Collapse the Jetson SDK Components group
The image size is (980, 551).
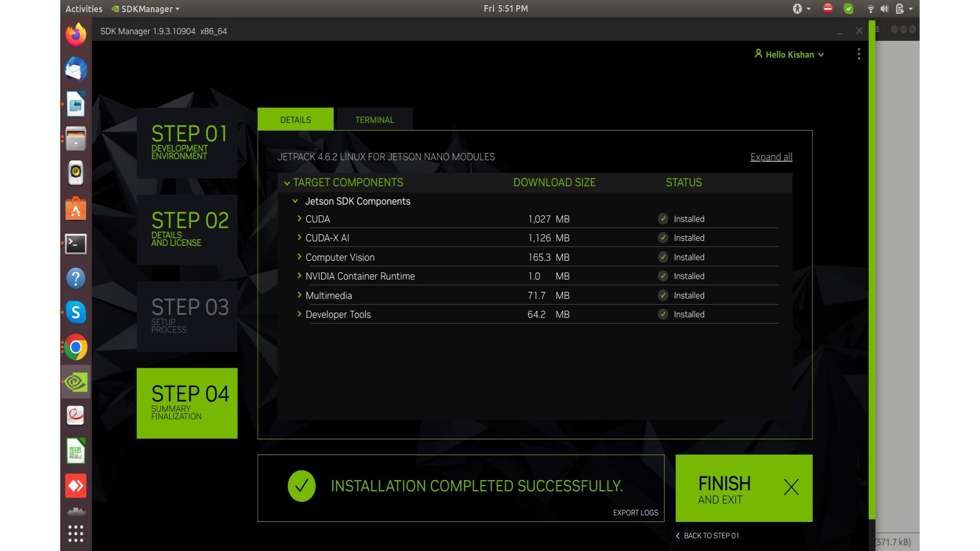click(x=295, y=201)
